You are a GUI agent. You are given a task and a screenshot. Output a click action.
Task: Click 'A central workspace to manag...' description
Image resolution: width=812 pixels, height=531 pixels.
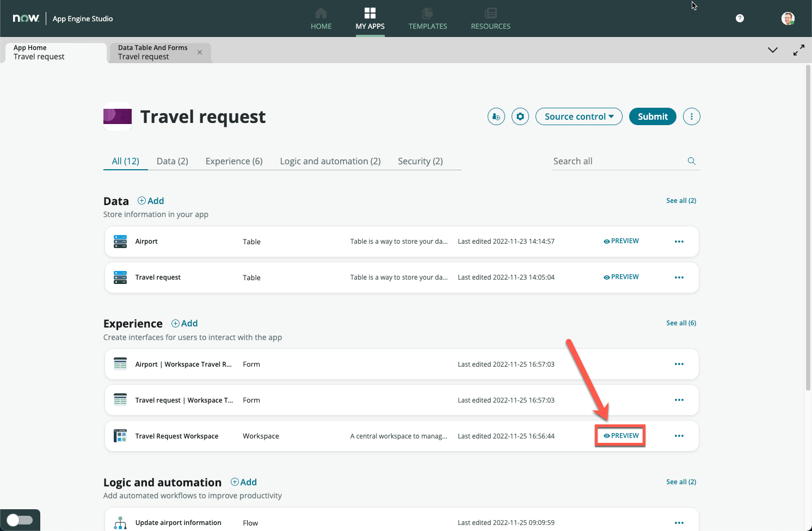point(398,436)
